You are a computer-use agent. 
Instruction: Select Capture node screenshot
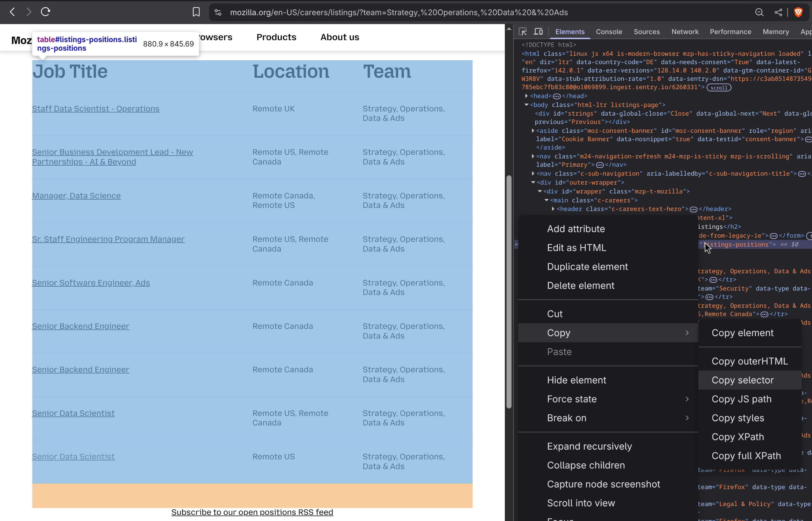(608, 485)
